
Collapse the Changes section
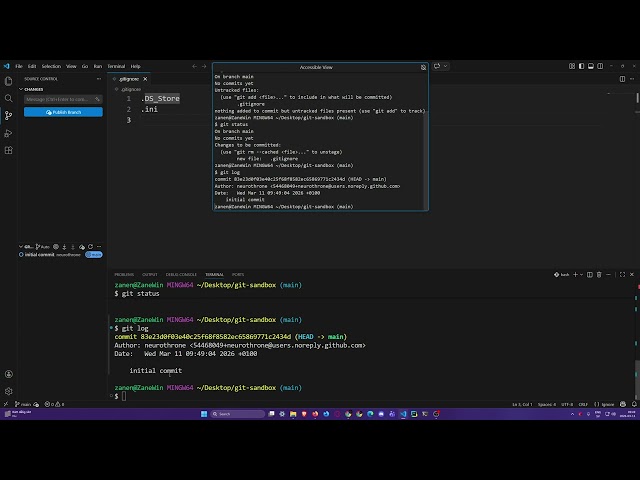pyautogui.click(x=31, y=89)
